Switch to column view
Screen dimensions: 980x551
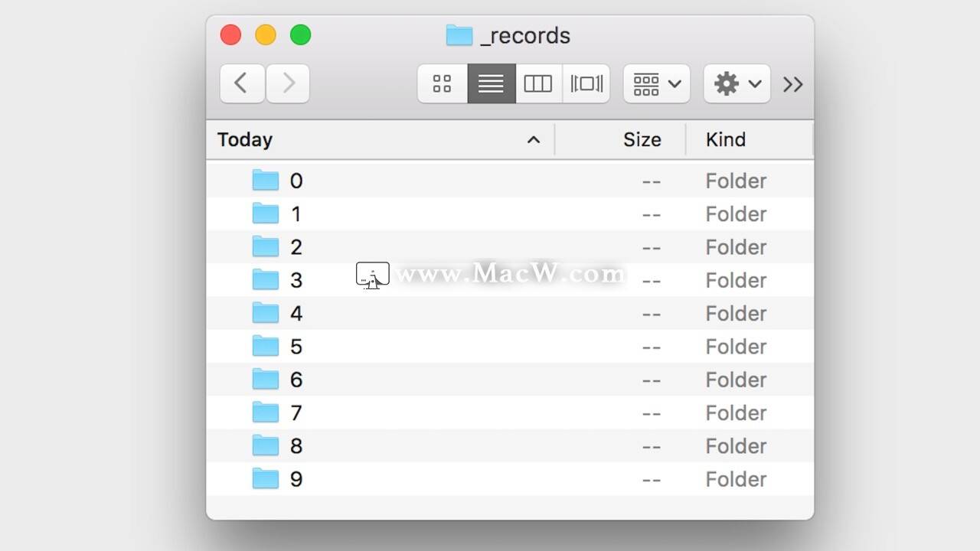pyautogui.click(x=537, y=83)
